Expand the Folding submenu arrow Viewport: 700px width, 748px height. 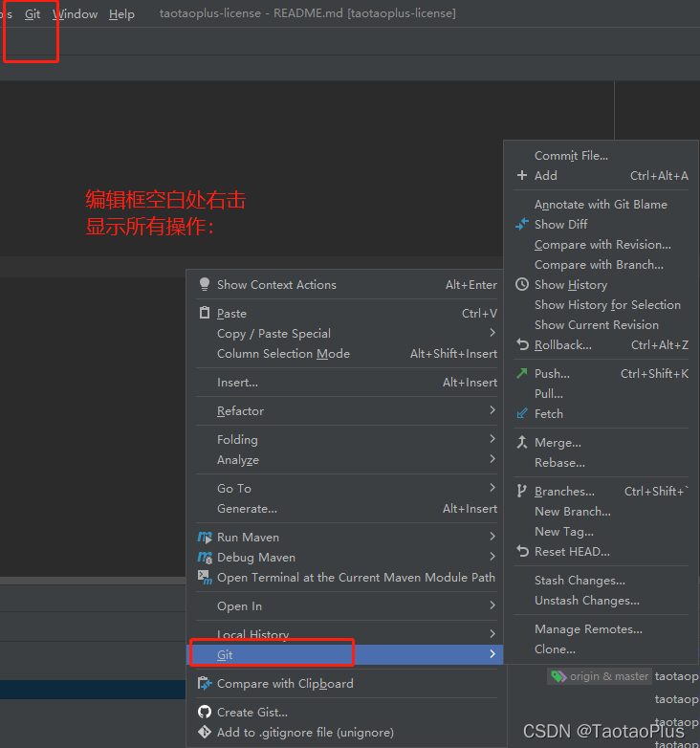click(492, 438)
